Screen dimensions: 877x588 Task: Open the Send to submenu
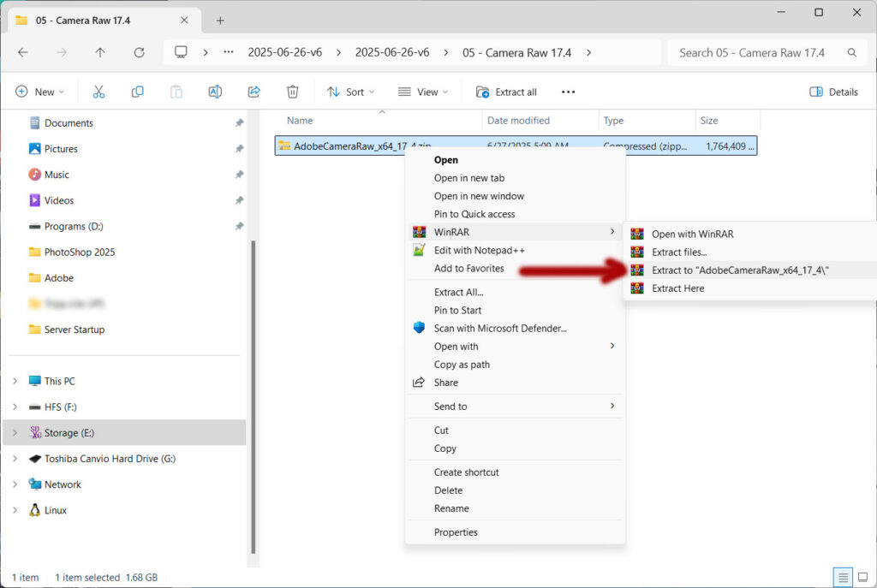tap(515, 407)
